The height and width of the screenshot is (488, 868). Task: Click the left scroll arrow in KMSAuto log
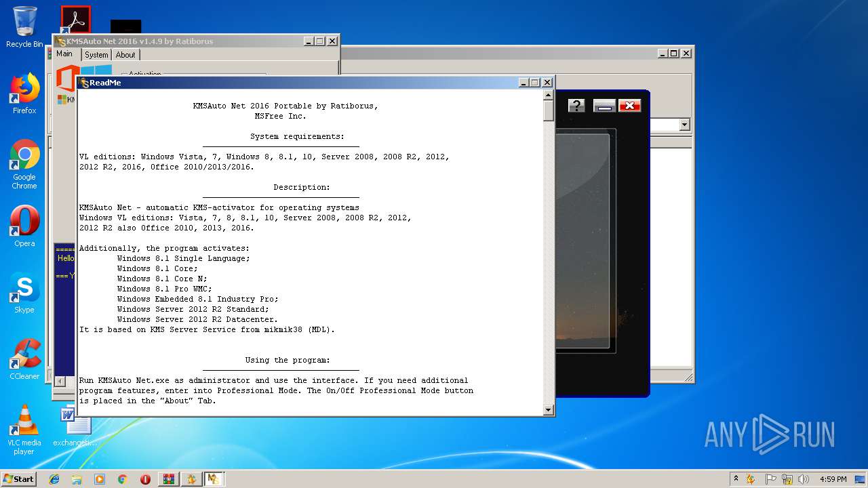[60, 381]
